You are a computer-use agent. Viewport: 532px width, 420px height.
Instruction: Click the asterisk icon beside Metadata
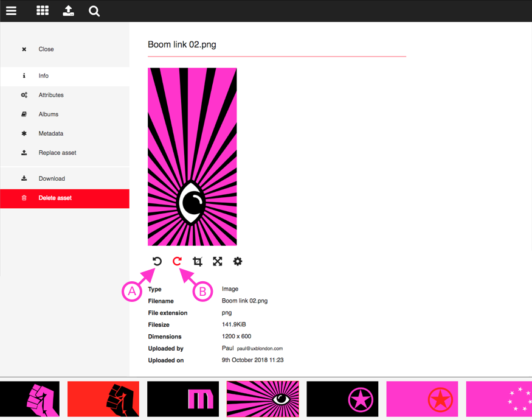point(24,133)
